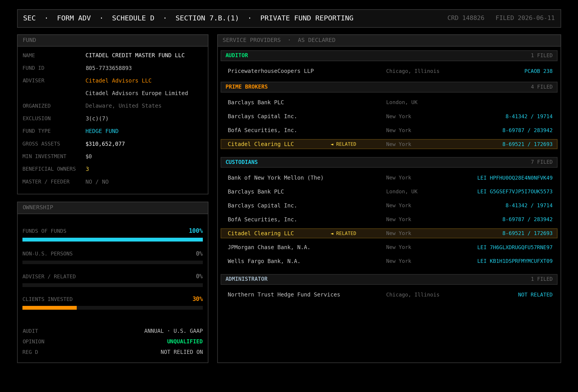Select the Fund ID 805-7733658893

[108, 68]
